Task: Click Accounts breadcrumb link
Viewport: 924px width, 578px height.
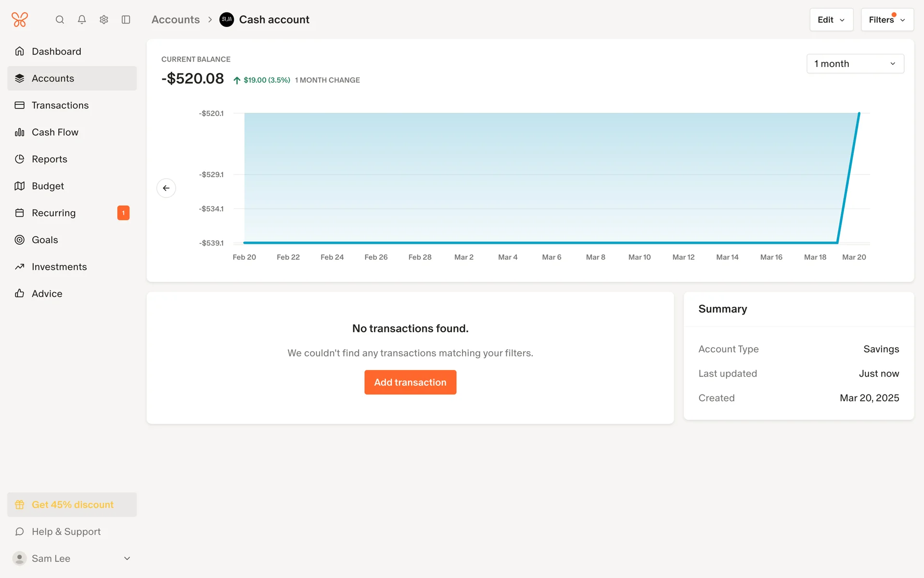Action: point(176,20)
